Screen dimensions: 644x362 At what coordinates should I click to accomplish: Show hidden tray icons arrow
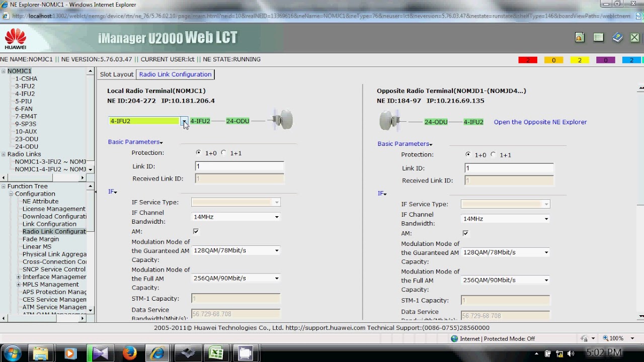(536, 353)
